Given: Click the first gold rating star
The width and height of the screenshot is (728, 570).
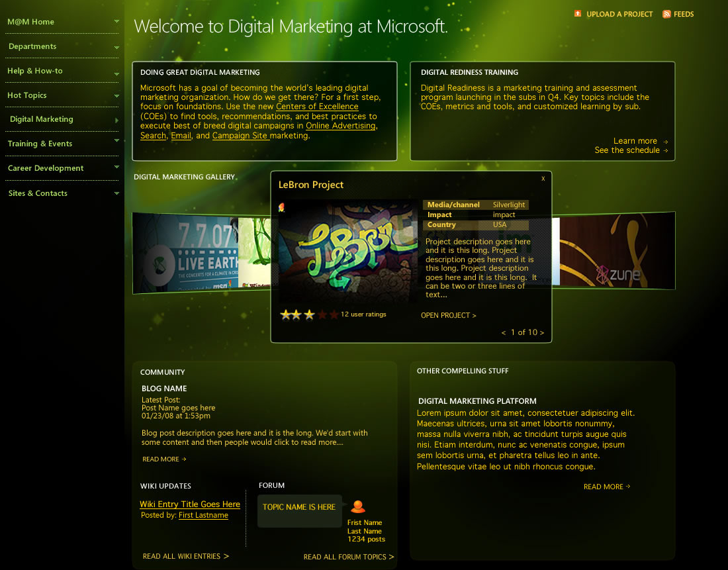Looking at the screenshot, I should (x=285, y=315).
